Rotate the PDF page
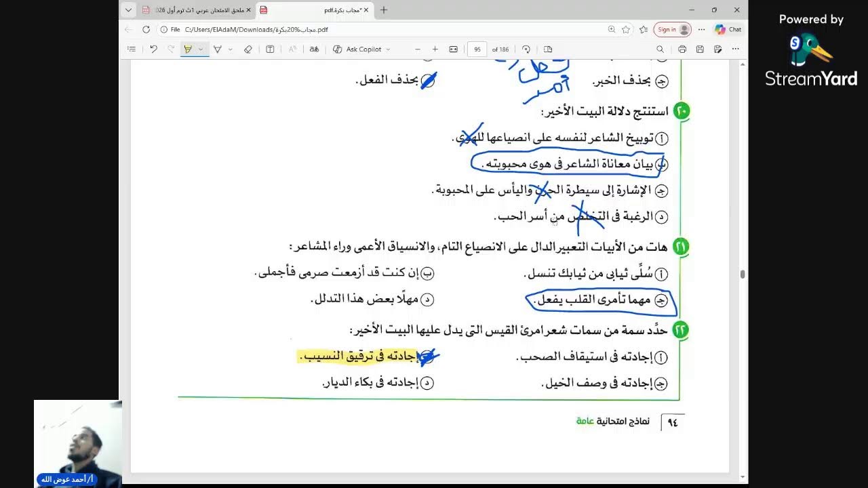Viewport: 868px width, 488px height. 526,49
